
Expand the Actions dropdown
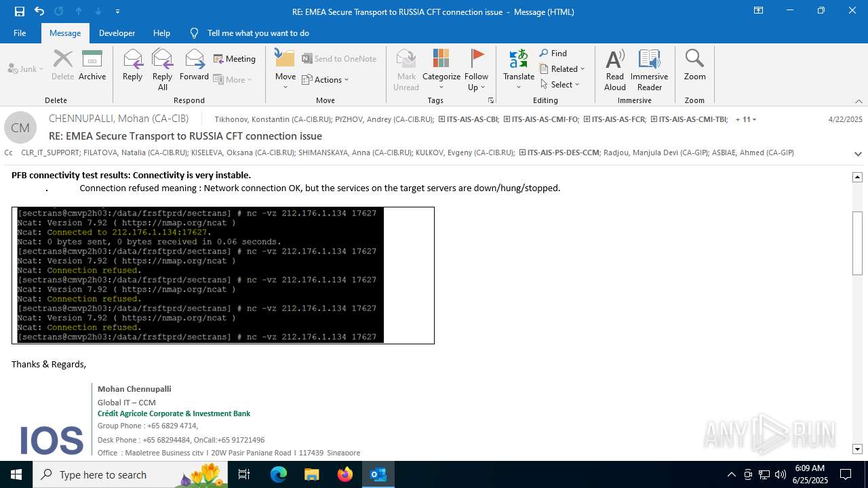pyautogui.click(x=325, y=80)
